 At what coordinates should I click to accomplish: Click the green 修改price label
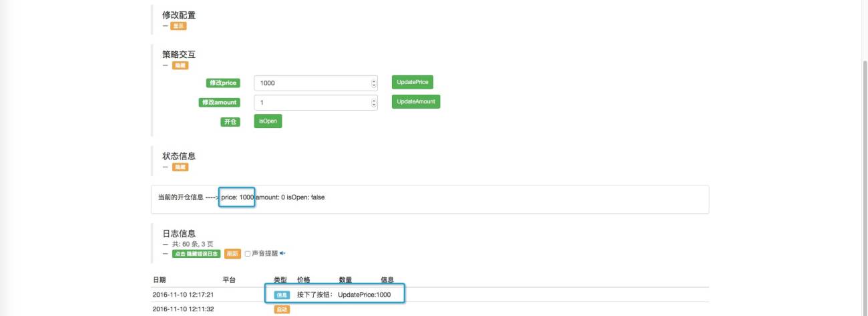(x=223, y=83)
